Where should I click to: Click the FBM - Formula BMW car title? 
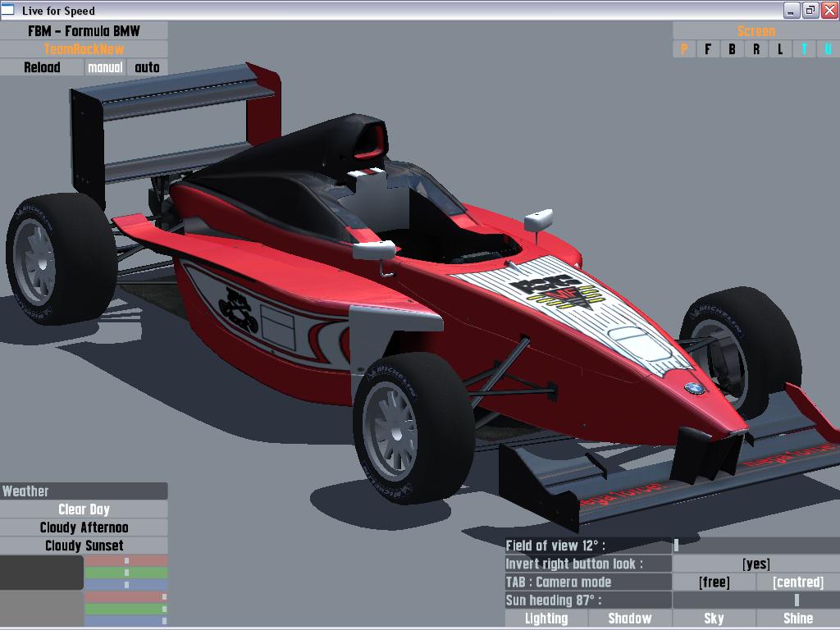pyautogui.click(x=84, y=31)
